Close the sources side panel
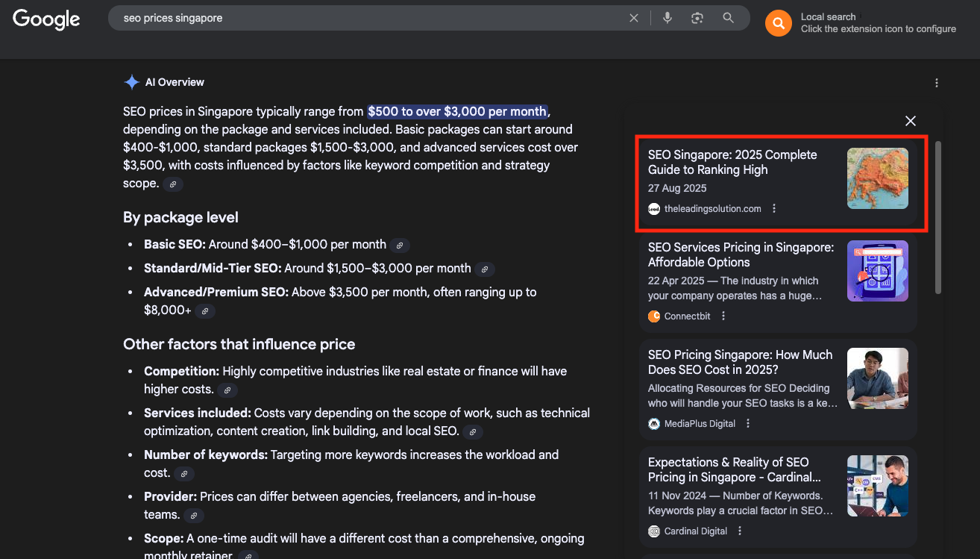This screenshot has width=980, height=559. [x=910, y=121]
